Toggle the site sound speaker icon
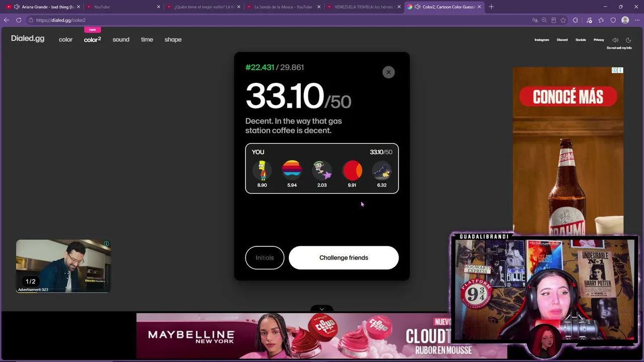The image size is (644, 362). 615,40
